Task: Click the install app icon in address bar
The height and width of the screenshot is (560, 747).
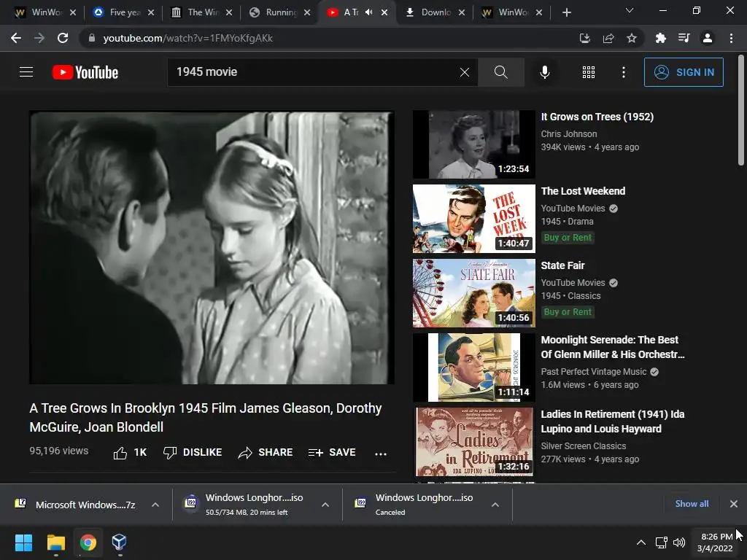Action: [x=584, y=38]
